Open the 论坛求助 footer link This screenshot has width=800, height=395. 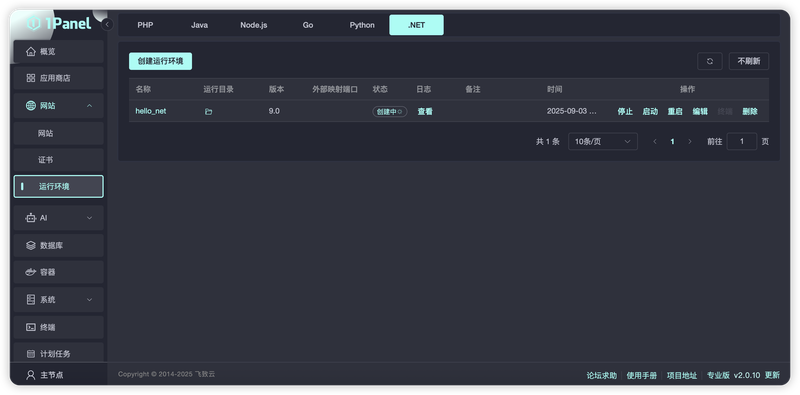point(602,375)
